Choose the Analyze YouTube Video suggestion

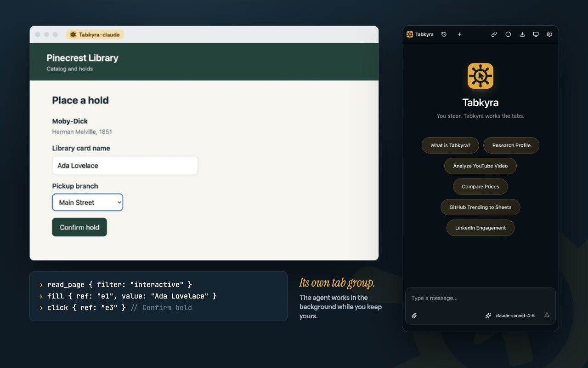tap(481, 166)
